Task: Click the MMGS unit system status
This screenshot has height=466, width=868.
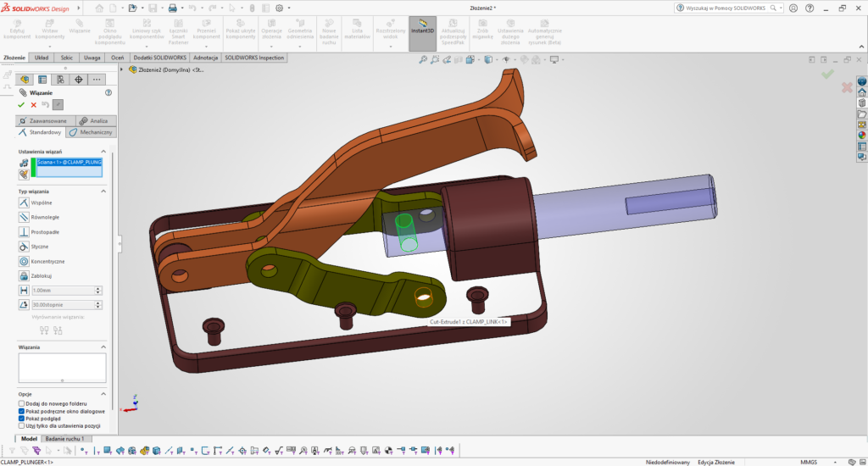Action: (x=808, y=462)
